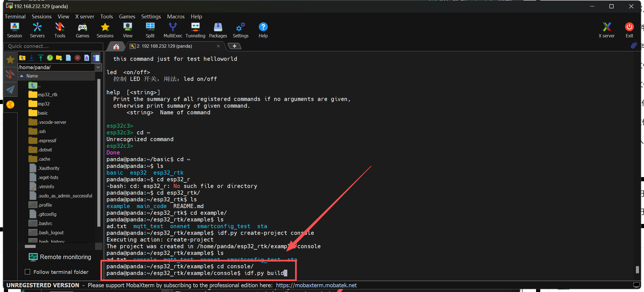Launch MultiExec from the toolbar

point(173,30)
